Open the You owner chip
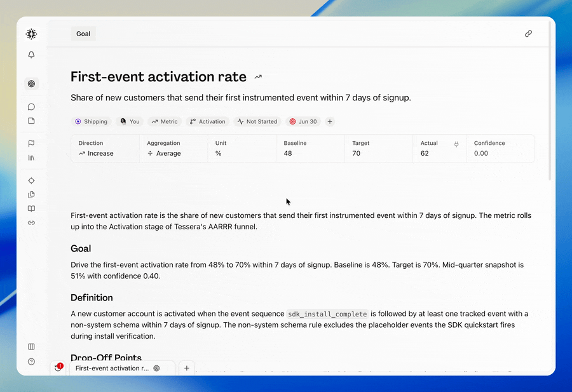The height and width of the screenshot is (392, 572). pyautogui.click(x=130, y=121)
